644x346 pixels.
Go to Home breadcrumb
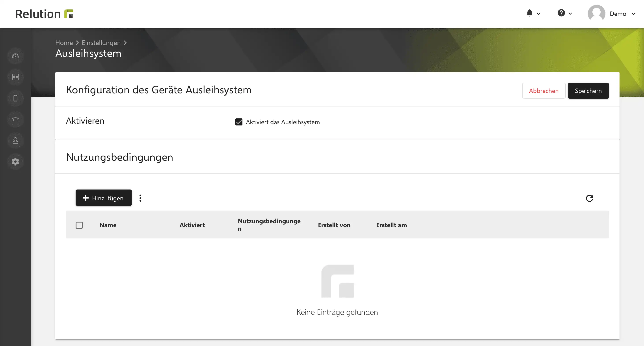click(x=64, y=43)
